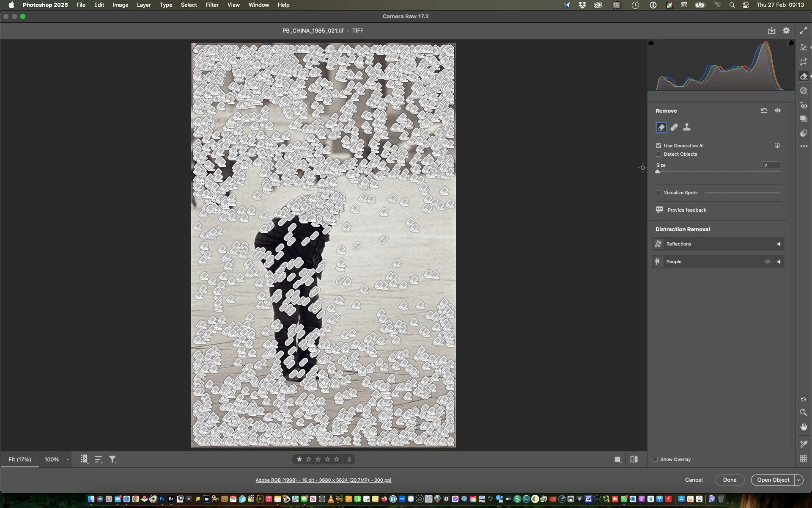The height and width of the screenshot is (508, 812).
Task: Select the Hand tool icon
Action: coord(804,427)
